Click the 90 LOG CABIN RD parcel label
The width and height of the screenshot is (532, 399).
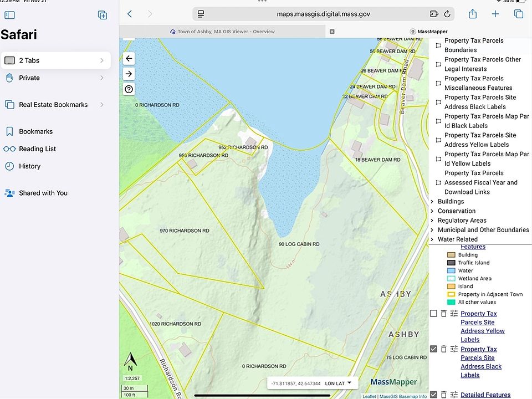299,244
